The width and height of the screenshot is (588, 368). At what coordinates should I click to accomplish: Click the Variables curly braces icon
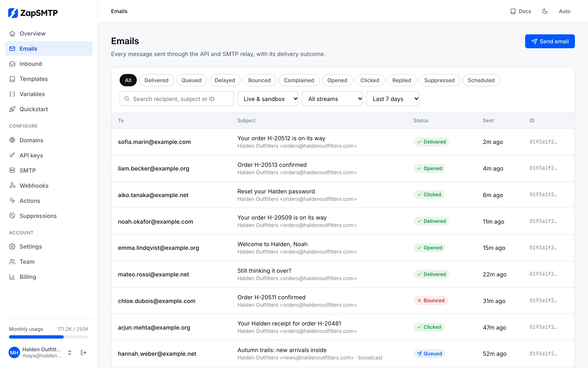click(x=12, y=94)
